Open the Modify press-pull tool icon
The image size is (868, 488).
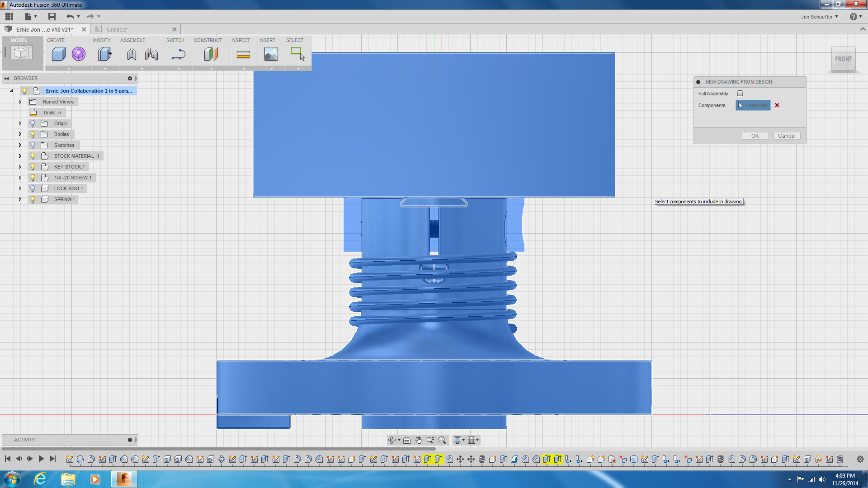tap(104, 54)
